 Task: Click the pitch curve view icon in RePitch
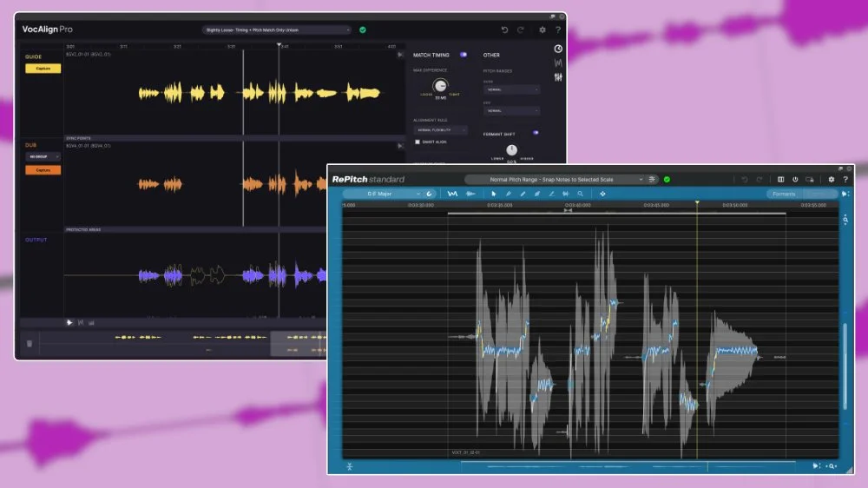click(x=452, y=194)
